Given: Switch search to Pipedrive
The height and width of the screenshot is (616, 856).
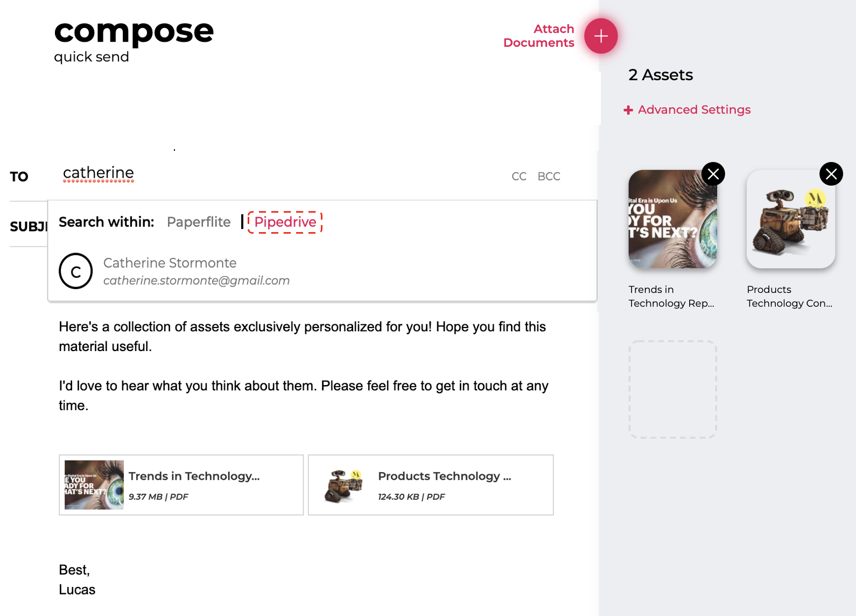Looking at the screenshot, I should pos(285,222).
